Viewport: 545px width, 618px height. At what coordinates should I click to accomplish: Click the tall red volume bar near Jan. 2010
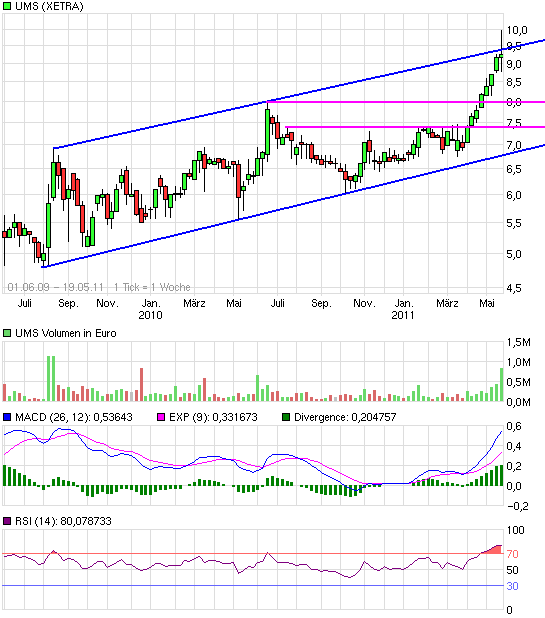click(x=141, y=385)
